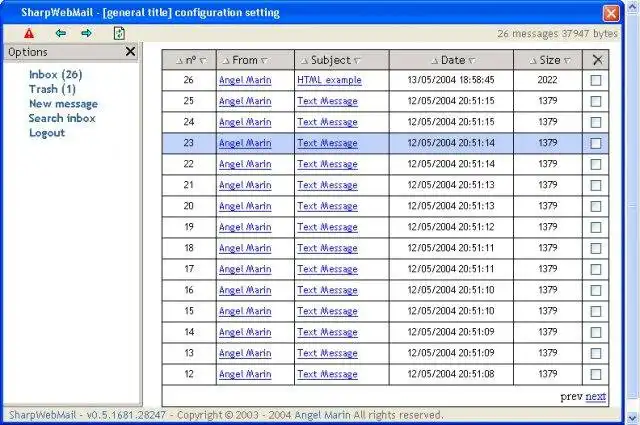The image size is (640, 425).
Task: Check the box for highlighted message 23
Action: pyautogui.click(x=596, y=143)
